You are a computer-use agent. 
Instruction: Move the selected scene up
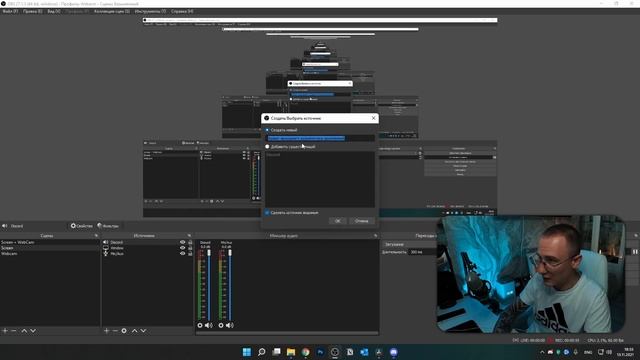pyautogui.click(x=24, y=331)
